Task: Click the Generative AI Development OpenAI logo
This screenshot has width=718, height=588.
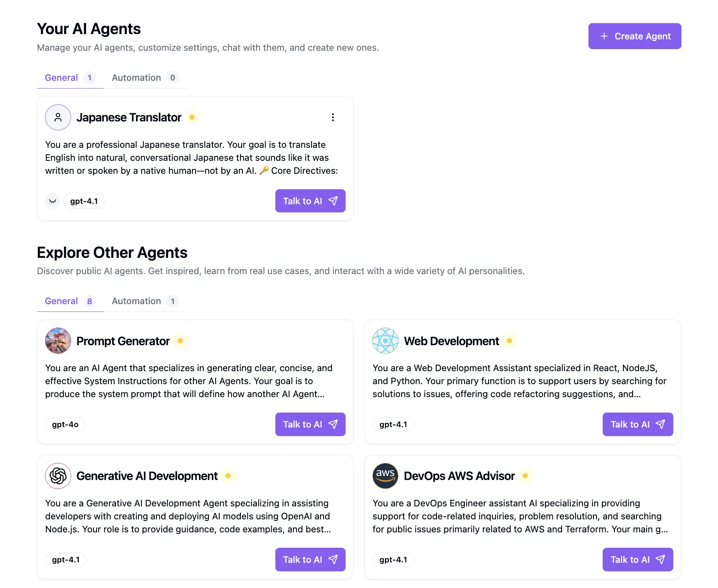Action: tap(58, 476)
